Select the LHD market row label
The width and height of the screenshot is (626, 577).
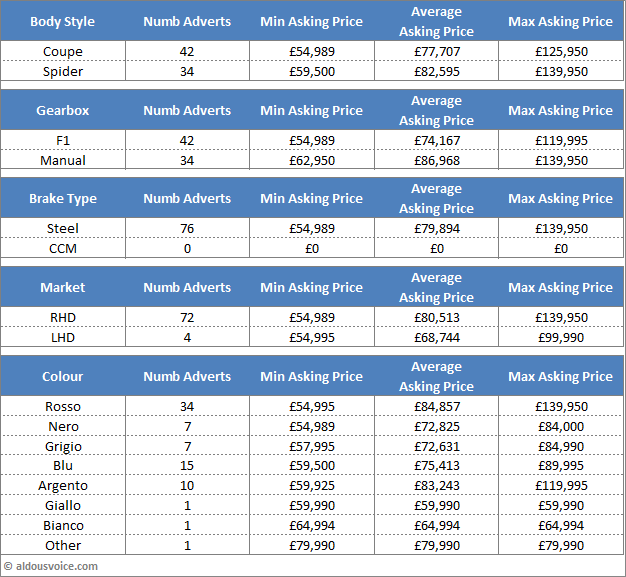63,338
